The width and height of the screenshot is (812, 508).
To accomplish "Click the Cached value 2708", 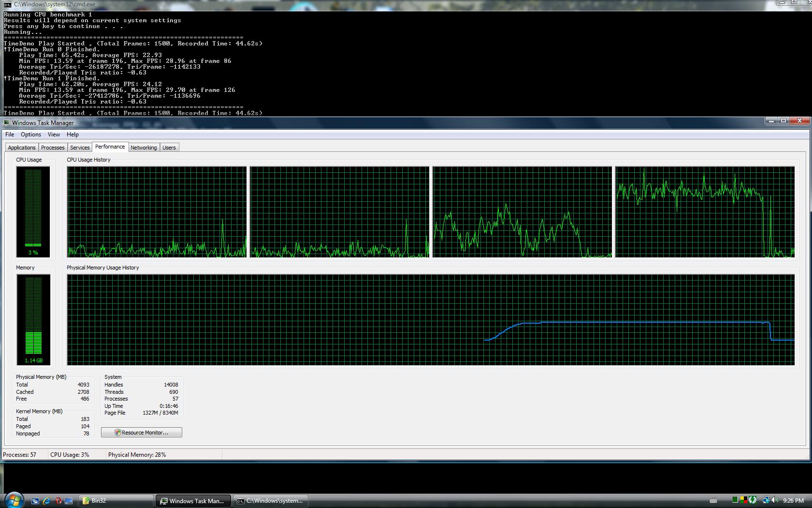I will [x=84, y=392].
